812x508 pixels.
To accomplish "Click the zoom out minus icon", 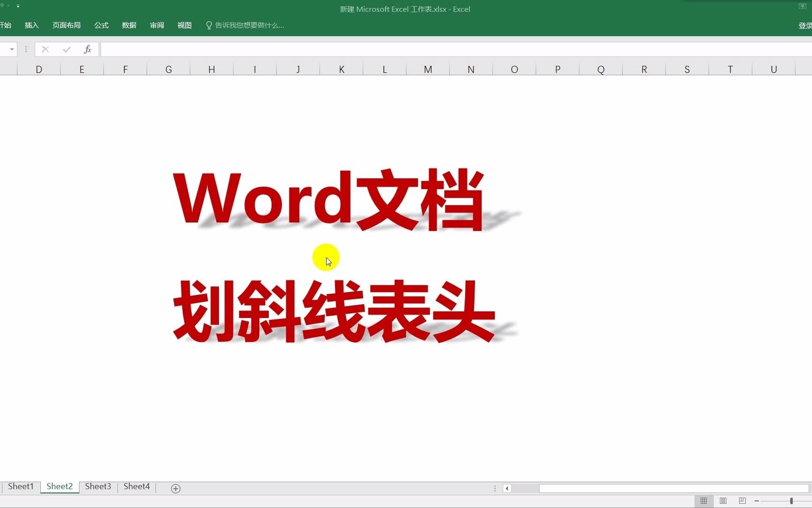I will (x=757, y=501).
